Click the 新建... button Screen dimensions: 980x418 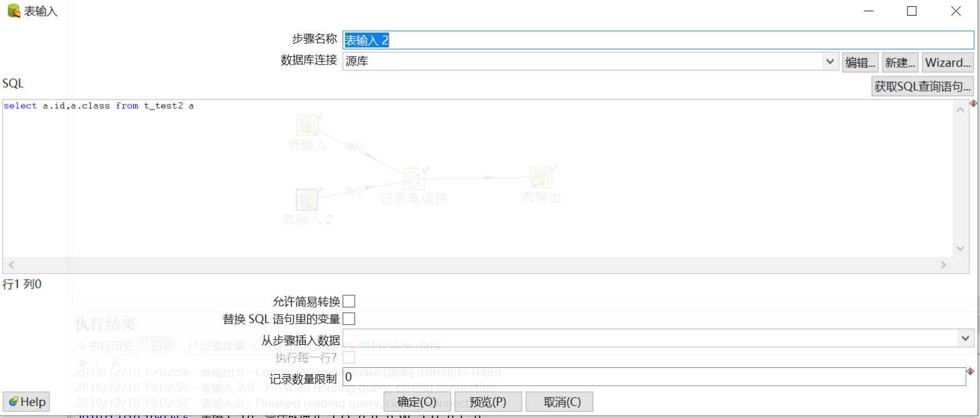coord(900,63)
